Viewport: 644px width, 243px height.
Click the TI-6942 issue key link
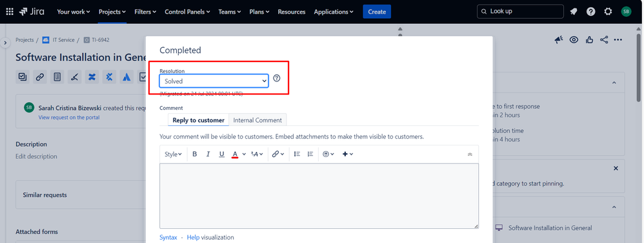[x=101, y=40]
